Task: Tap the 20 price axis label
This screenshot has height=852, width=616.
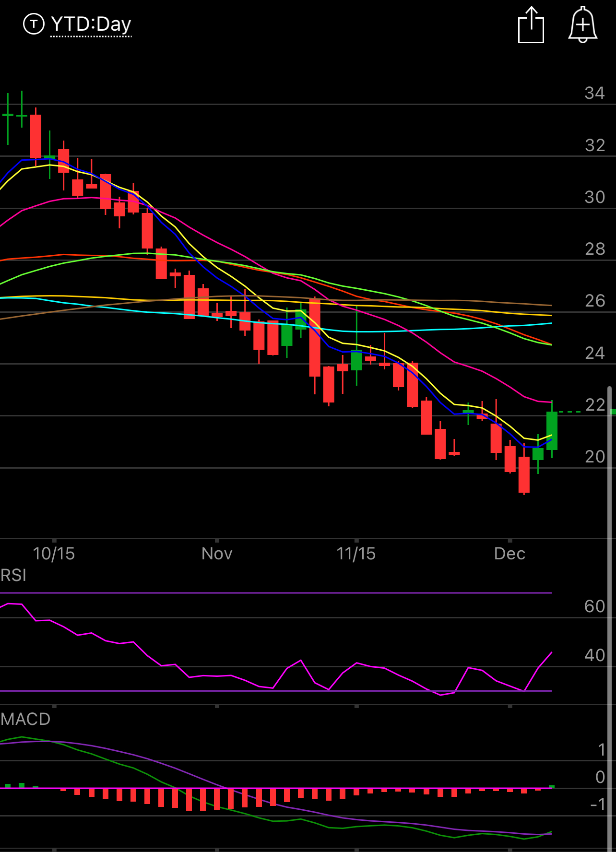Action: tap(595, 457)
